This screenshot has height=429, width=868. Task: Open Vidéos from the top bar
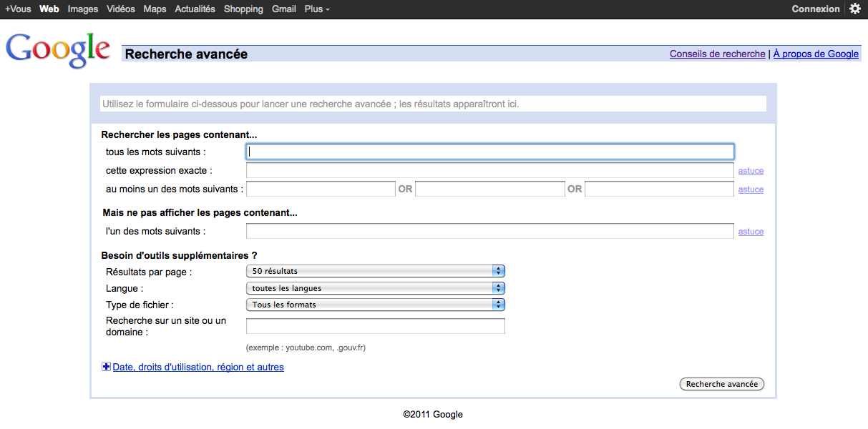(x=121, y=9)
